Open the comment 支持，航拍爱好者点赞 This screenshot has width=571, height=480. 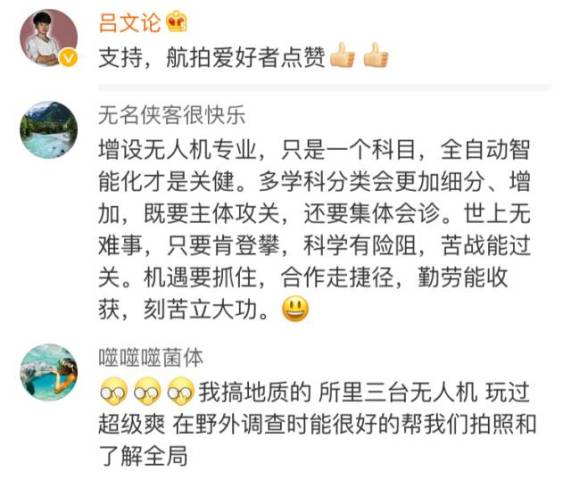coord(244,57)
